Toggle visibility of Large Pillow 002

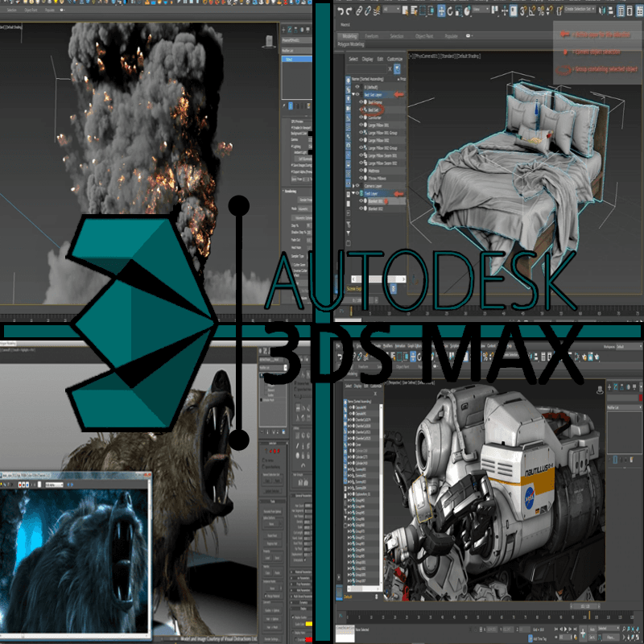[361, 140]
